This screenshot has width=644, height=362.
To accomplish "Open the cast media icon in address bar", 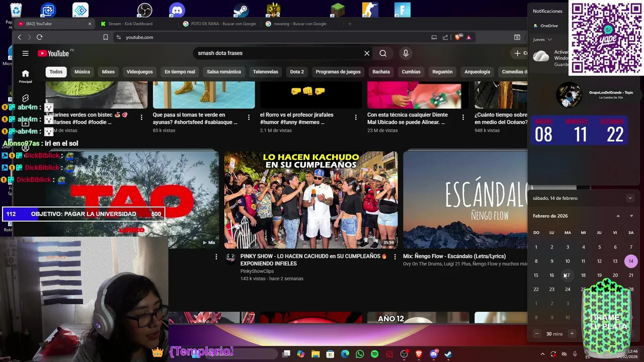I will coord(434,37).
